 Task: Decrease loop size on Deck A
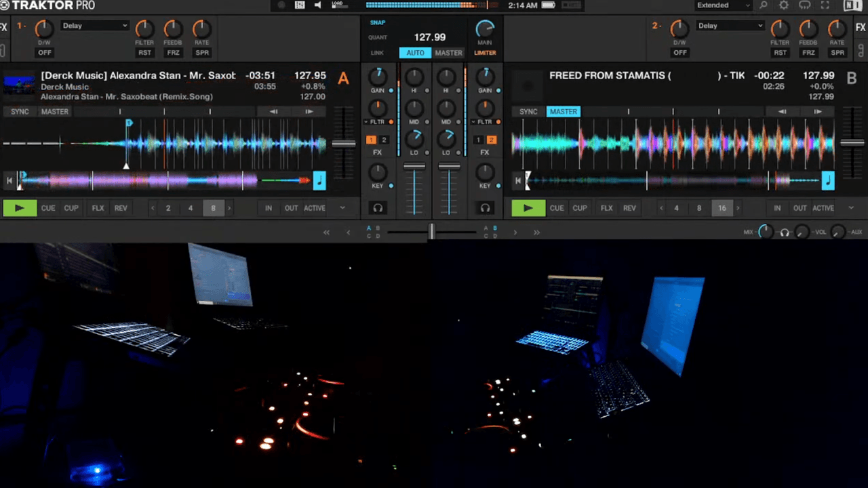[153, 208]
